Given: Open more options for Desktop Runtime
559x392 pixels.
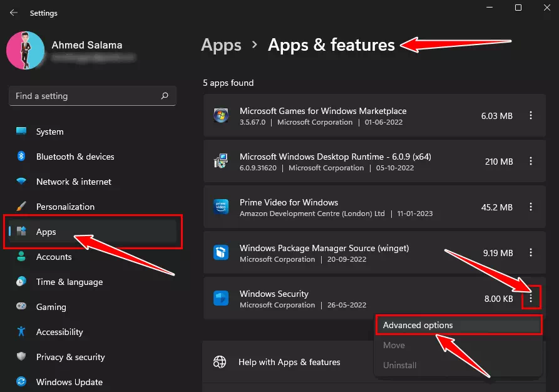Looking at the screenshot, I should pyautogui.click(x=530, y=161).
